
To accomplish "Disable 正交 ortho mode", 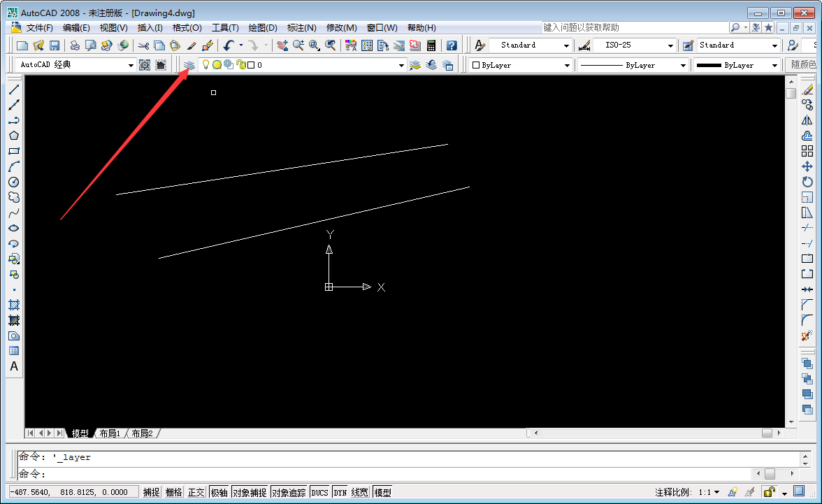I will tap(196, 491).
